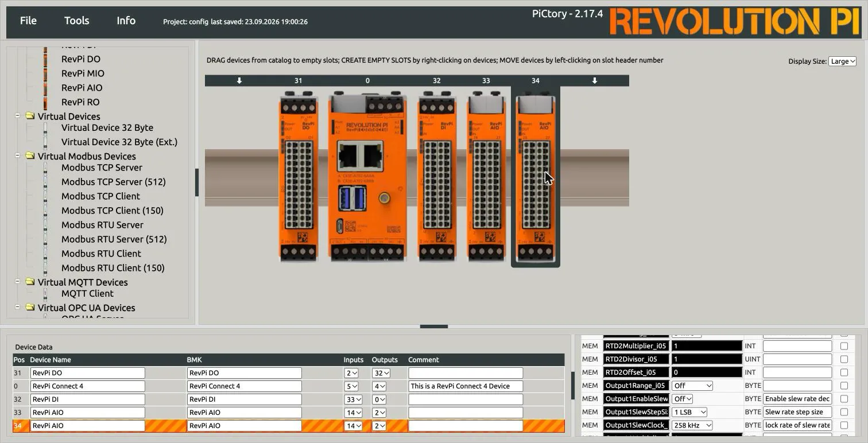Click slot header number 33
The height and width of the screenshot is (443, 868).
coord(486,81)
